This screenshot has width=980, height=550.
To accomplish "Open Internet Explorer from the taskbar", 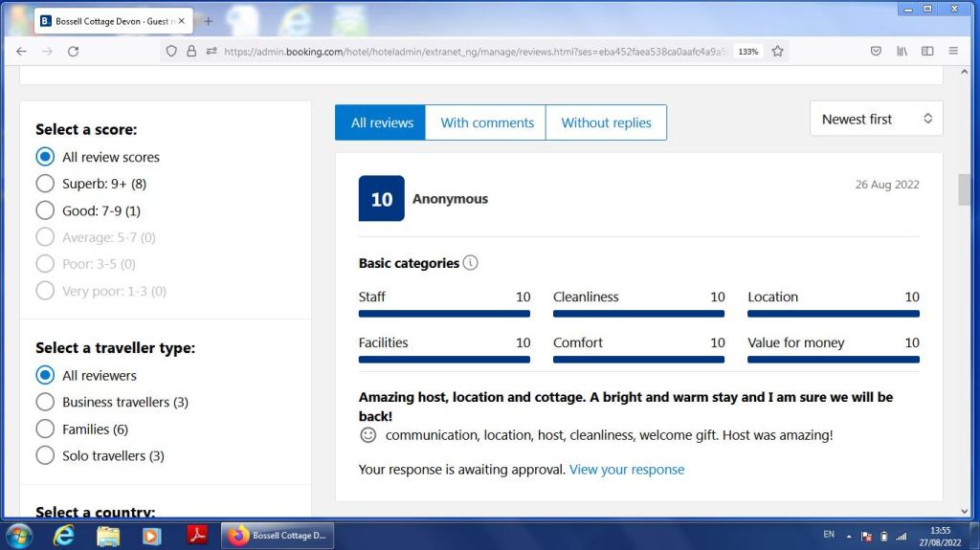I will pyautogui.click(x=64, y=536).
